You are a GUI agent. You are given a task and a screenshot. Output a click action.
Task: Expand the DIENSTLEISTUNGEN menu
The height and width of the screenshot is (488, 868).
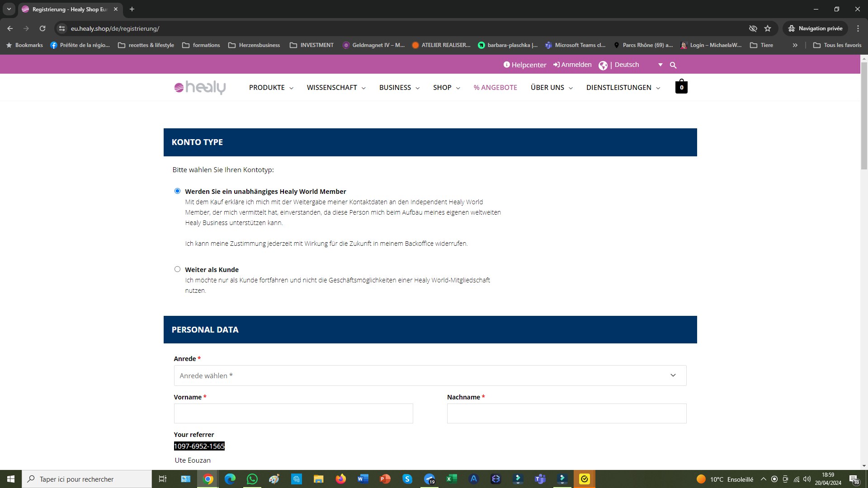pyautogui.click(x=623, y=88)
